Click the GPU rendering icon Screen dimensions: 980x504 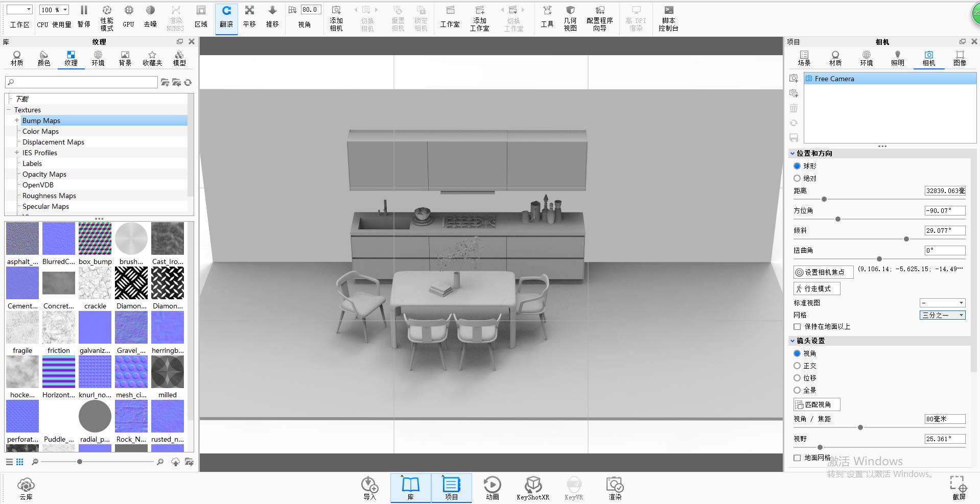pyautogui.click(x=128, y=17)
